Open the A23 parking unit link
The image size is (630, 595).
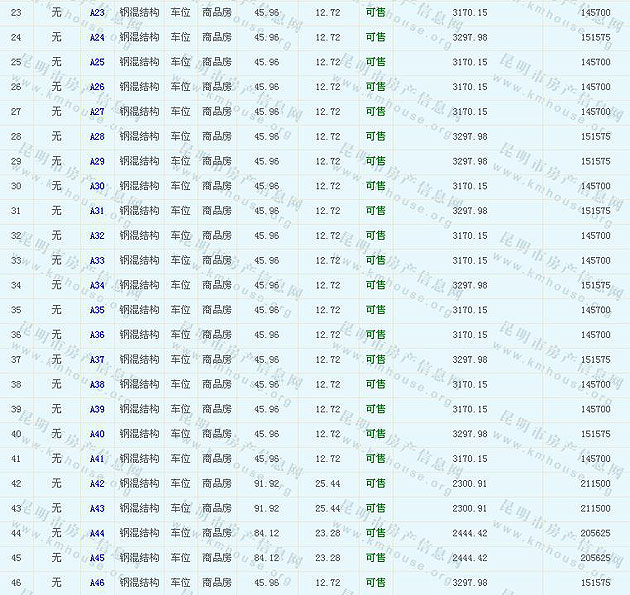[97, 12]
